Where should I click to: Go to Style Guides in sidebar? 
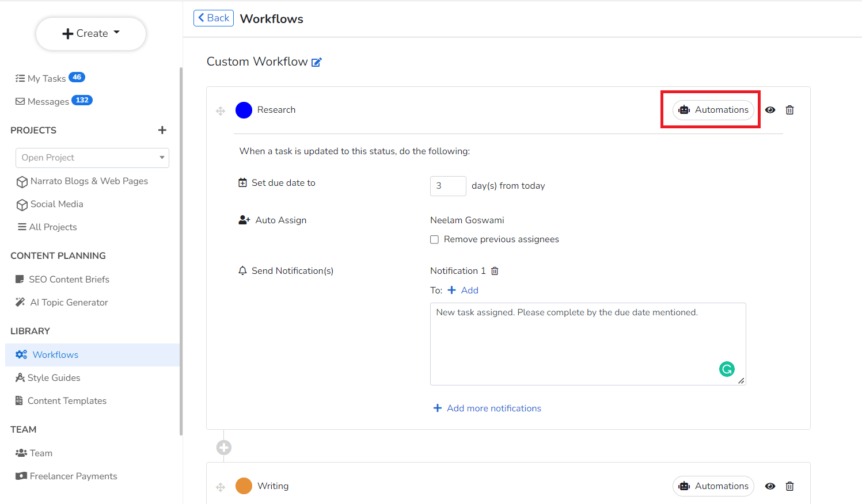(54, 378)
